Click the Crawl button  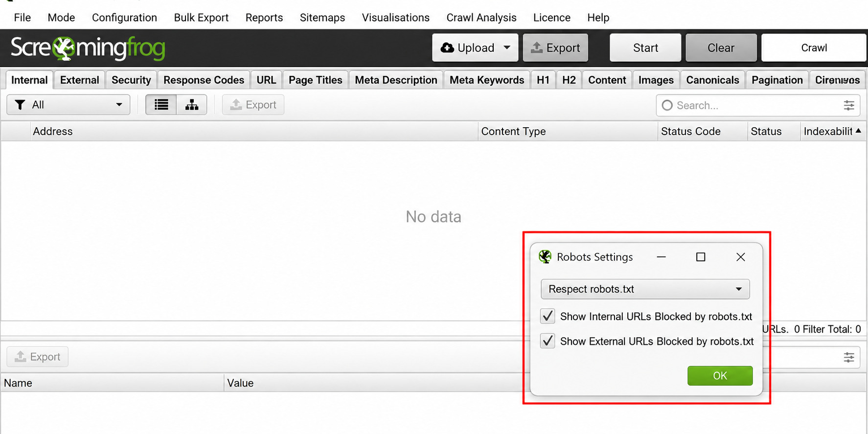click(x=814, y=48)
